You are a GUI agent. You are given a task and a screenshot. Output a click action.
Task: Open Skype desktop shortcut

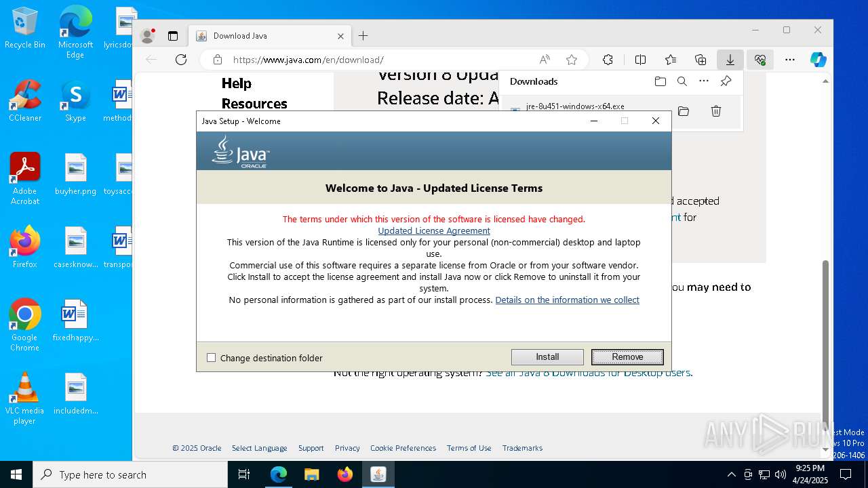click(75, 100)
